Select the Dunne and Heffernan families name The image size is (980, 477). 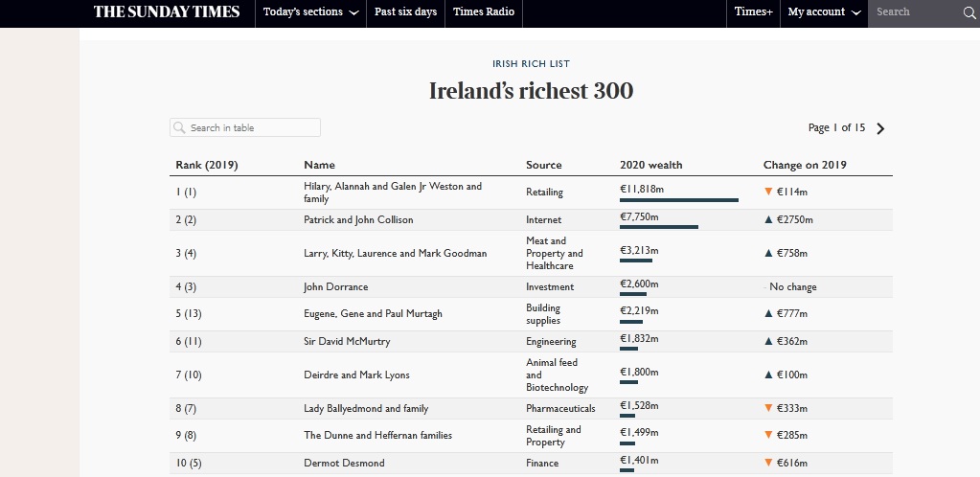(377, 435)
